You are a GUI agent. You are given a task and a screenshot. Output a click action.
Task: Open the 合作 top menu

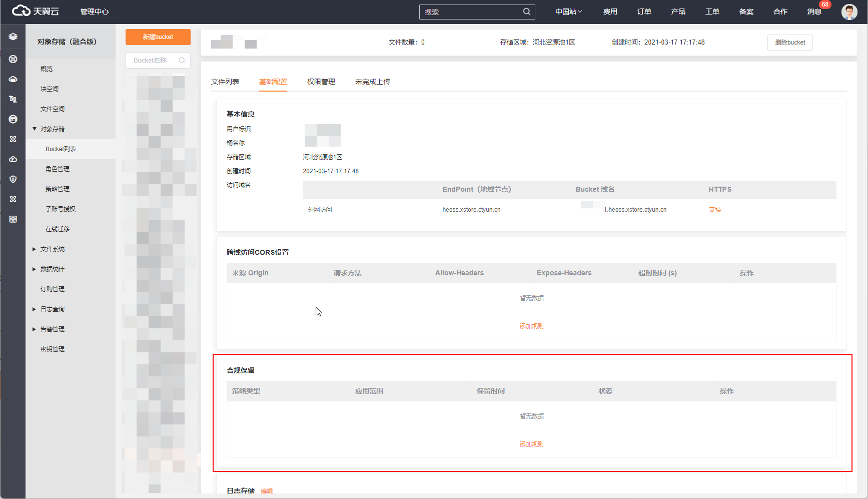tap(780, 12)
